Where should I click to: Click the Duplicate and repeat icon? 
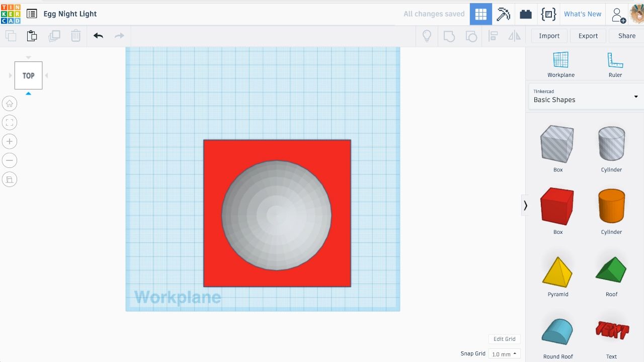click(x=54, y=36)
